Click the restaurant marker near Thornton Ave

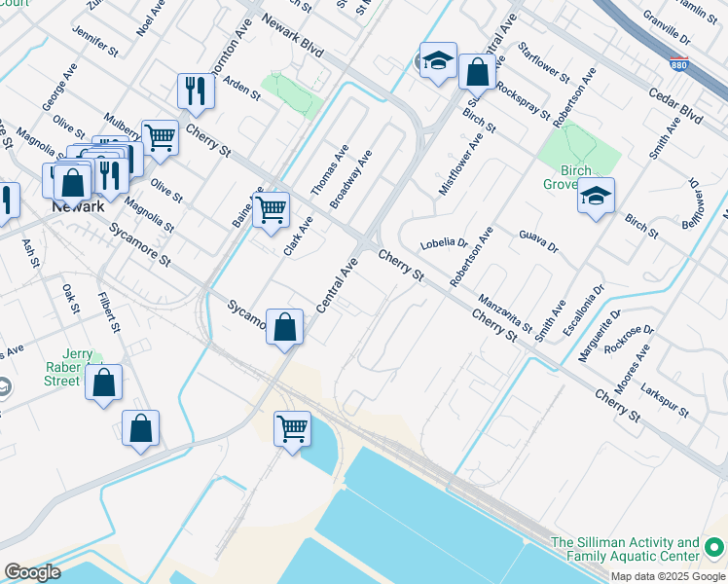click(196, 92)
